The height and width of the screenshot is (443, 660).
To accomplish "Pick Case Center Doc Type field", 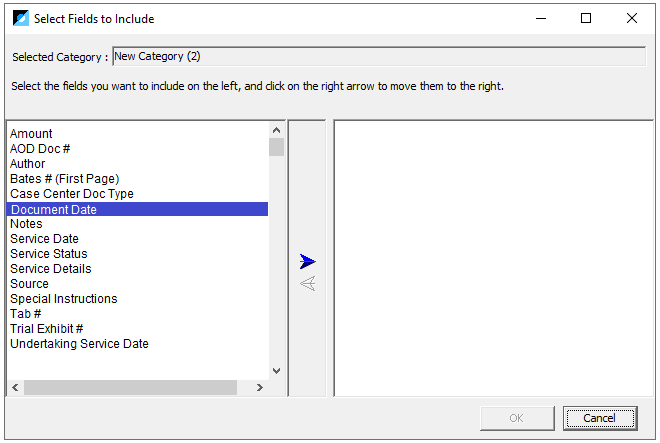I will click(72, 194).
